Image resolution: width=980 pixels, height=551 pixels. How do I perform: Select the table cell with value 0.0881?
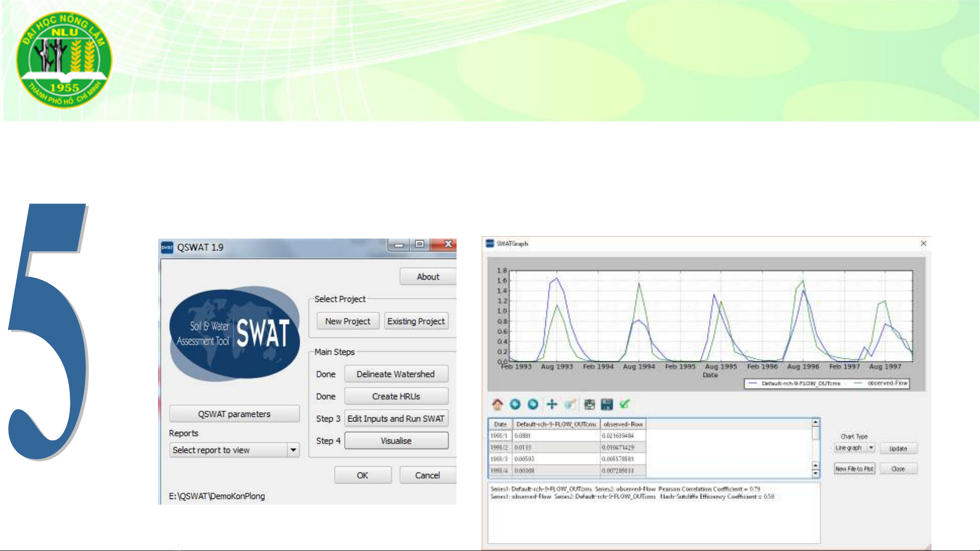(x=556, y=436)
